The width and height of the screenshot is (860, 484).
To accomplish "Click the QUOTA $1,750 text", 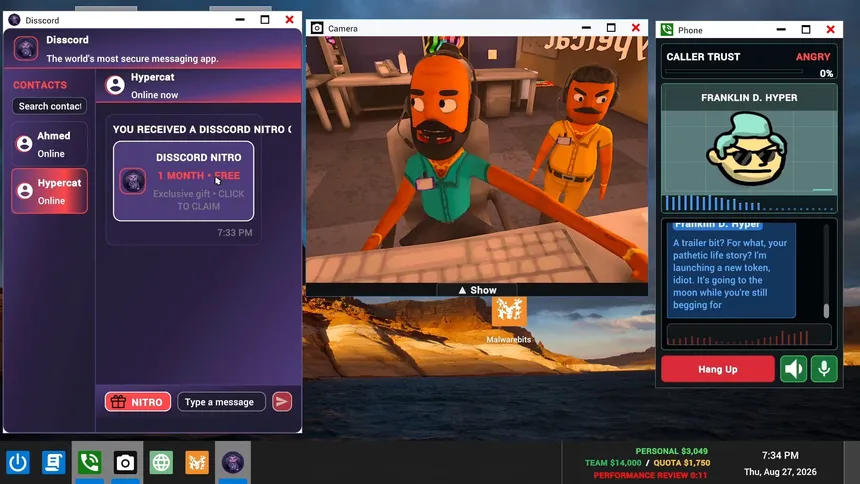I will point(681,463).
